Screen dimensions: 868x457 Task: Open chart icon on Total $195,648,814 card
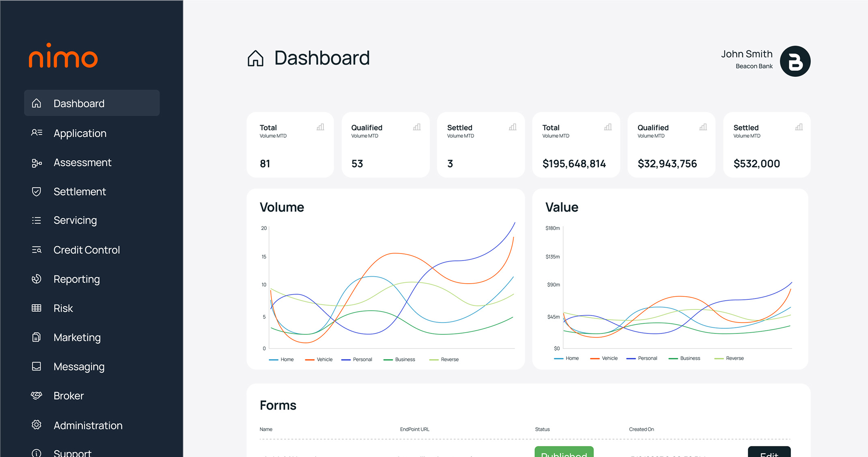click(x=607, y=127)
